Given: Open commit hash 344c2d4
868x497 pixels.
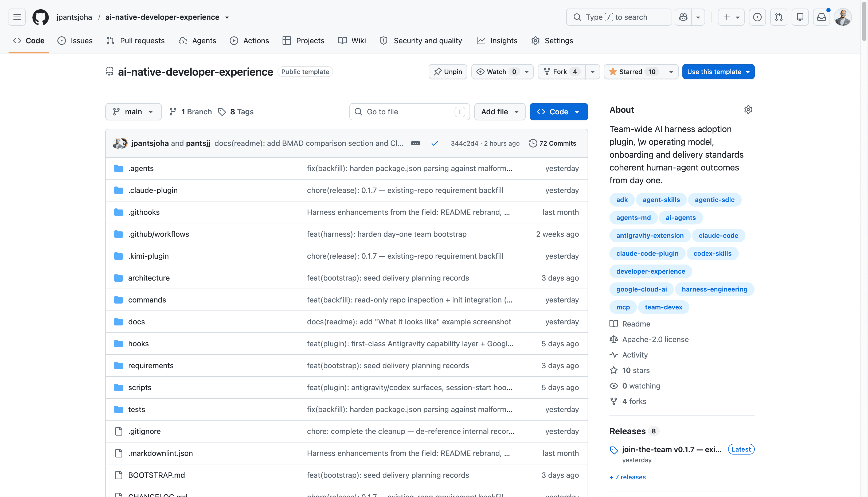Looking at the screenshot, I should click(x=464, y=143).
